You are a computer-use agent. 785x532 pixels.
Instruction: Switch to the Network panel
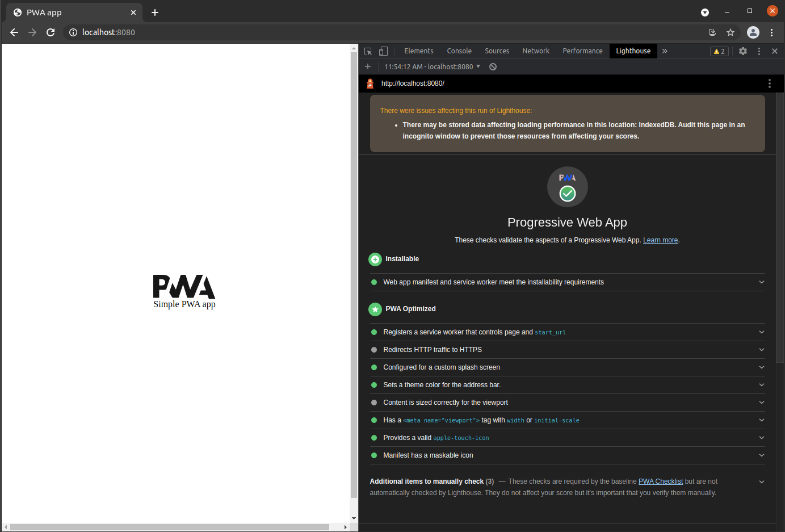(x=535, y=51)
